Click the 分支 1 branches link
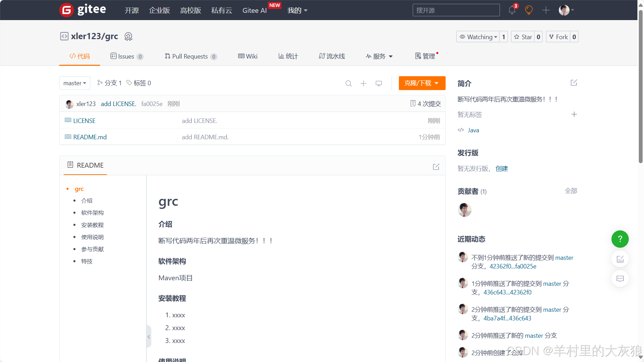The height and width of the screenshot is (362, 644). pos(109,83)
